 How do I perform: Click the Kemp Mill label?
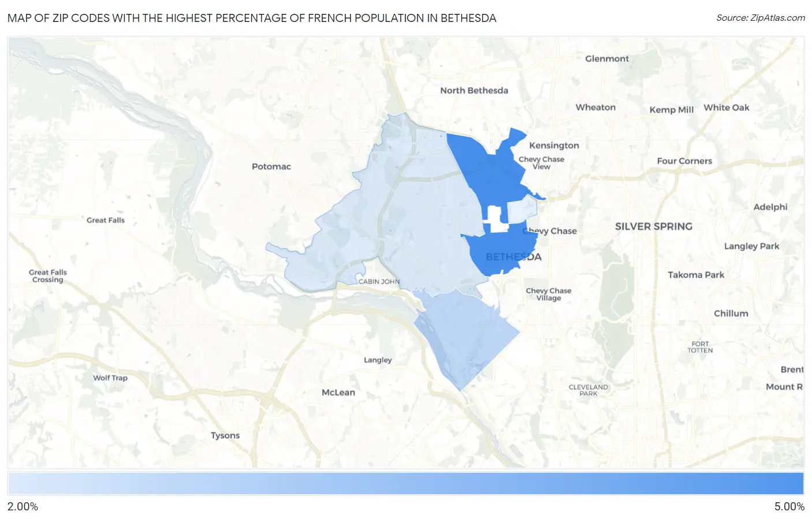point(672,110)
